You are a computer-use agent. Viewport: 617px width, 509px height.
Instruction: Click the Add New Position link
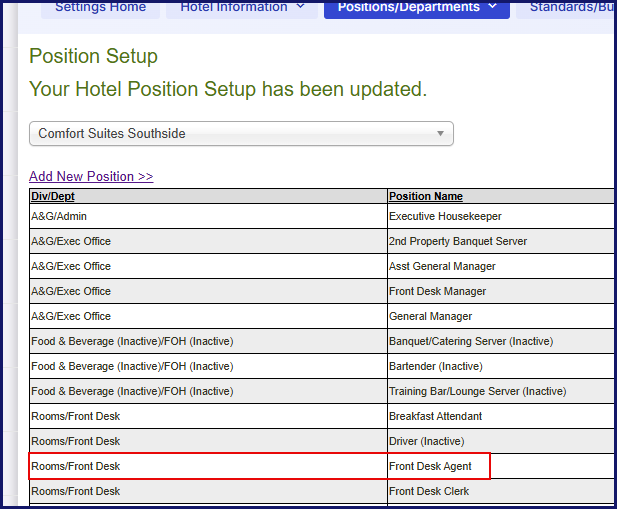91,176
